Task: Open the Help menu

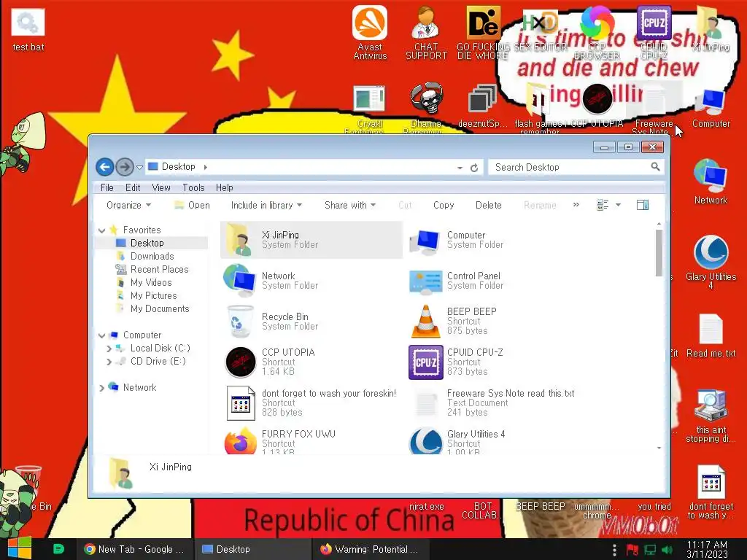Action: [x=225, y=187]
